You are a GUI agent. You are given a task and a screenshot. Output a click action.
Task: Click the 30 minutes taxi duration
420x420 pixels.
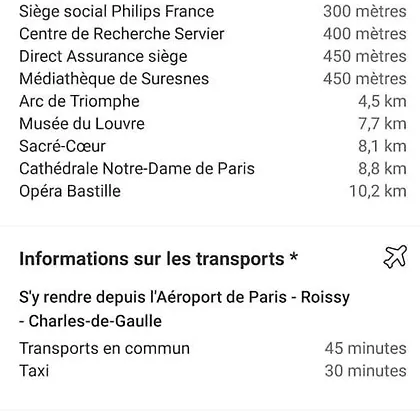[x=366, y=371]
